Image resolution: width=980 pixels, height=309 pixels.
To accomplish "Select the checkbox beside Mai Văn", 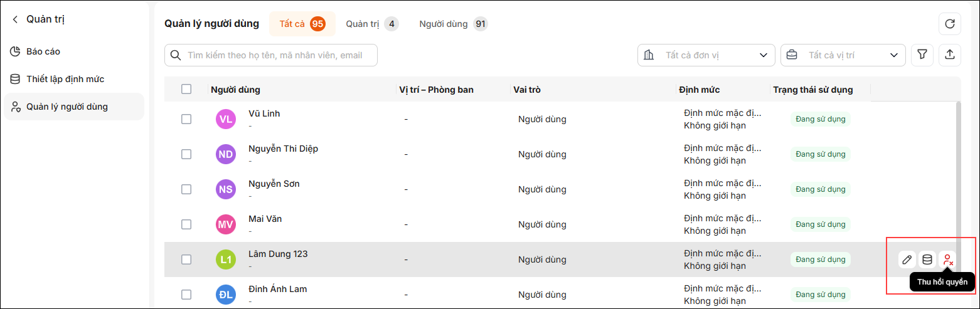I will tap(186, 224).
